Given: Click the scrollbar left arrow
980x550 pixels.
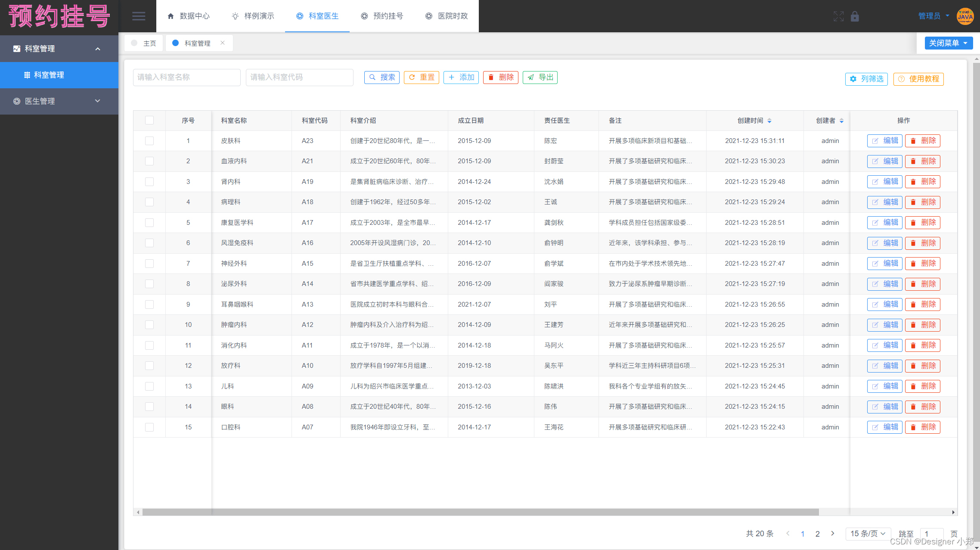Looking at the screenshot, I should click(138, 512).
